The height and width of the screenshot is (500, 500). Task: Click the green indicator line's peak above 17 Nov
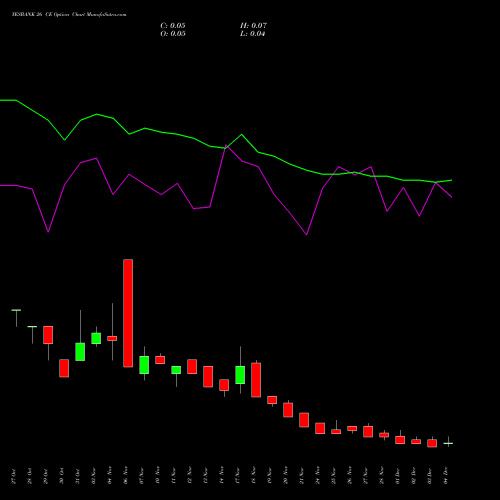pos(242,135)
